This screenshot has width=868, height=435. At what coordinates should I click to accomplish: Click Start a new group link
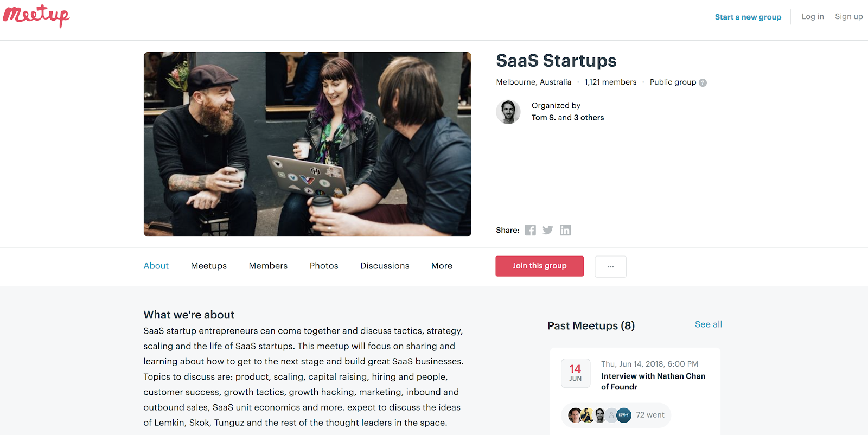coord(748,17)
